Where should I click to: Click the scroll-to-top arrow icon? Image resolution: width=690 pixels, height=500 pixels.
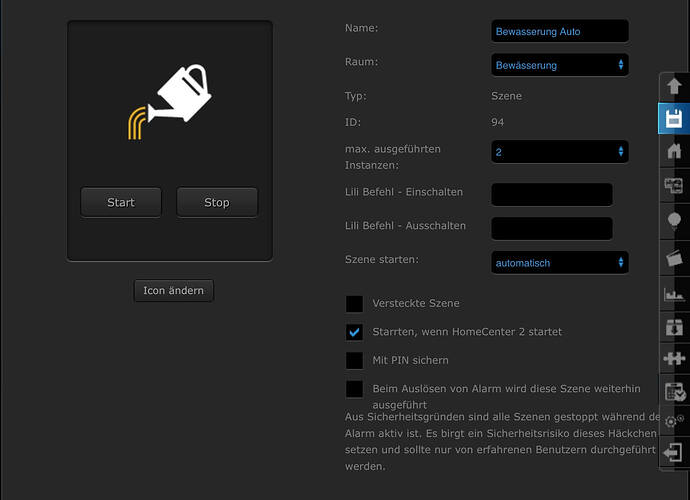(x=674, y=86)
